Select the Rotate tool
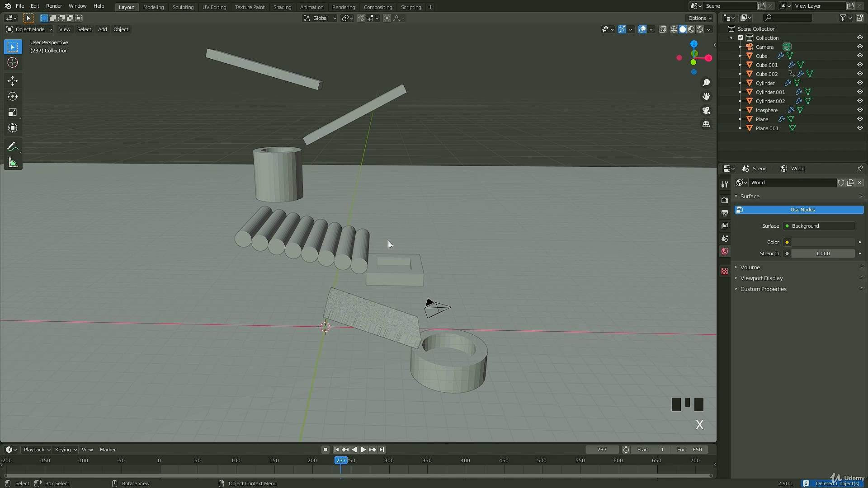The width and height of the screenshot is (868, 488). point(13,97)
